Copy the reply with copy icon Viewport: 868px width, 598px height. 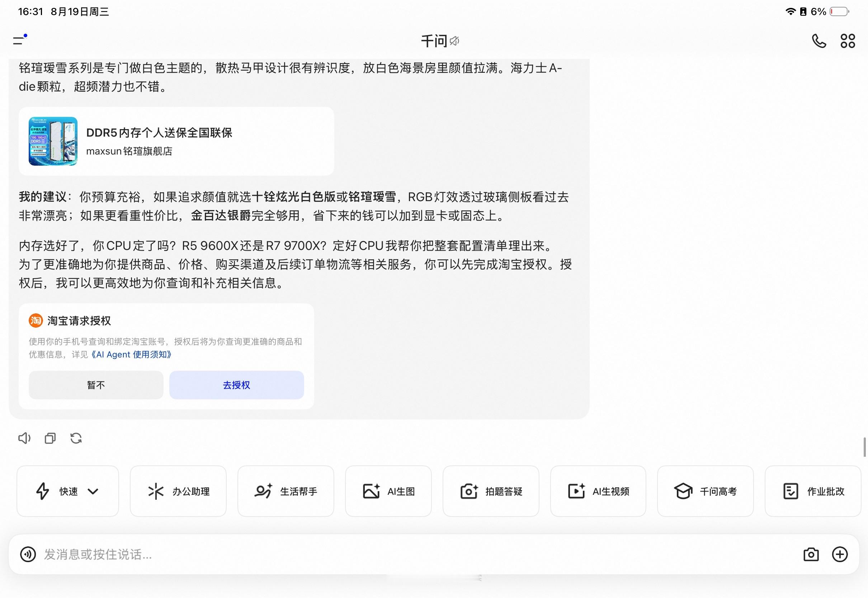tap(50, 438)
